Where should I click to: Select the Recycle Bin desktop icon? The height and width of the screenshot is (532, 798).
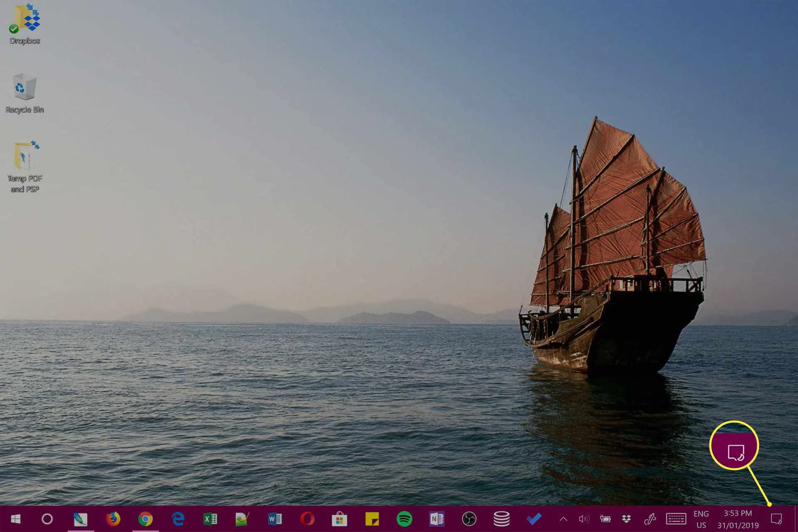tap(25, 92)
